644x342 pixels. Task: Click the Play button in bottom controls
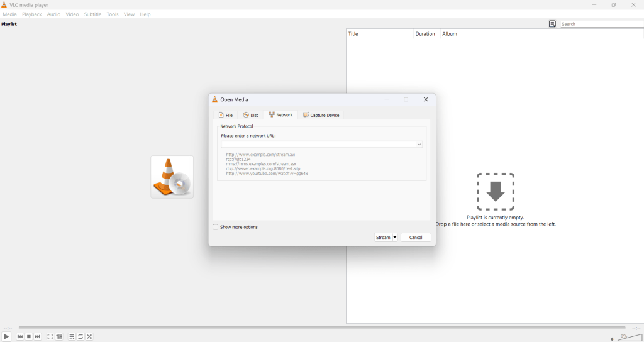[x=6, y=337]
